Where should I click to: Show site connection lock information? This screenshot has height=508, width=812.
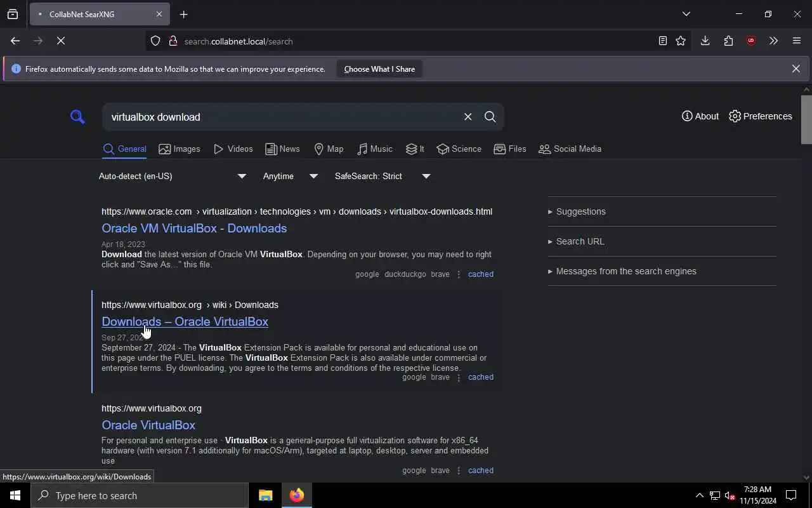[x=173, y=41]
